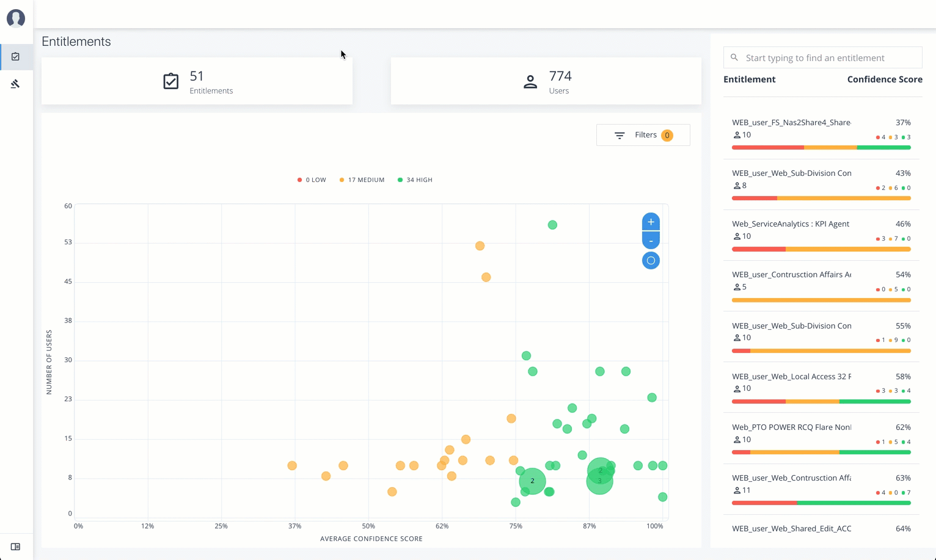Image resolution: width=936 pixels, height=560 pixels.
Task: Reset chart zoom with the circle button
Action: (x=651, y=261)
